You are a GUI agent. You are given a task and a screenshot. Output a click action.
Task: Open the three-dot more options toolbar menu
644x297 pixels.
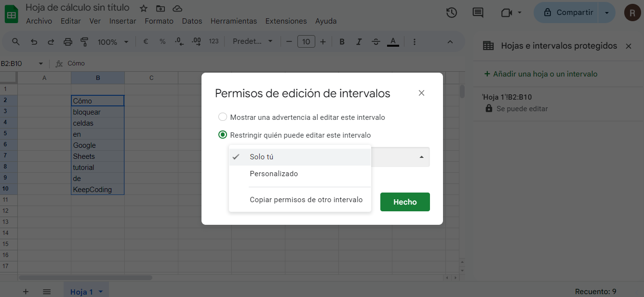[x=415, y=42]
